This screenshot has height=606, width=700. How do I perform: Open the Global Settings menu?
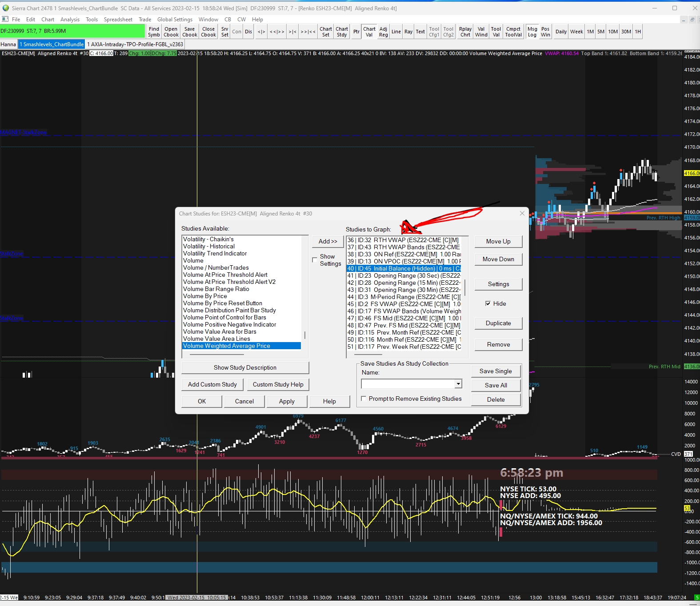(175, 20)
